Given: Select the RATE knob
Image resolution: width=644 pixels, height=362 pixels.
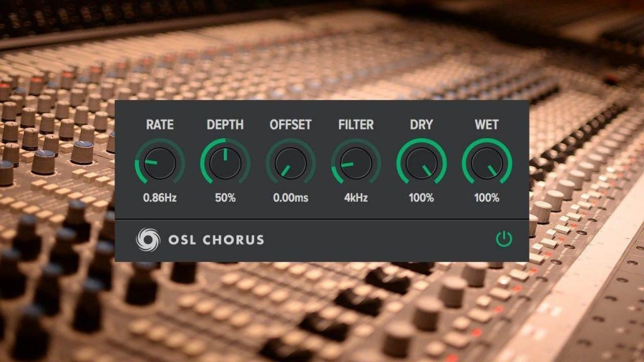Looking at the screenshot, I should click(x=160, y=164).
